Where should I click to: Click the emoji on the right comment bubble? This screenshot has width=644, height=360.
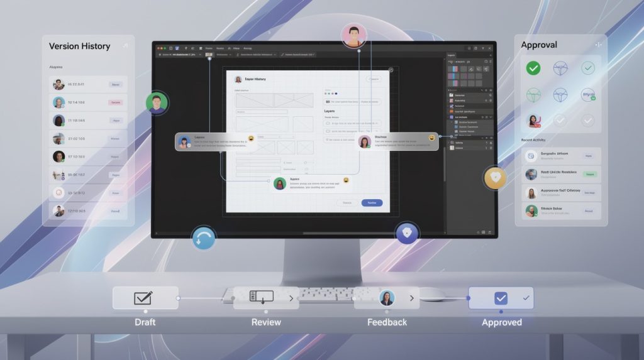431,138
